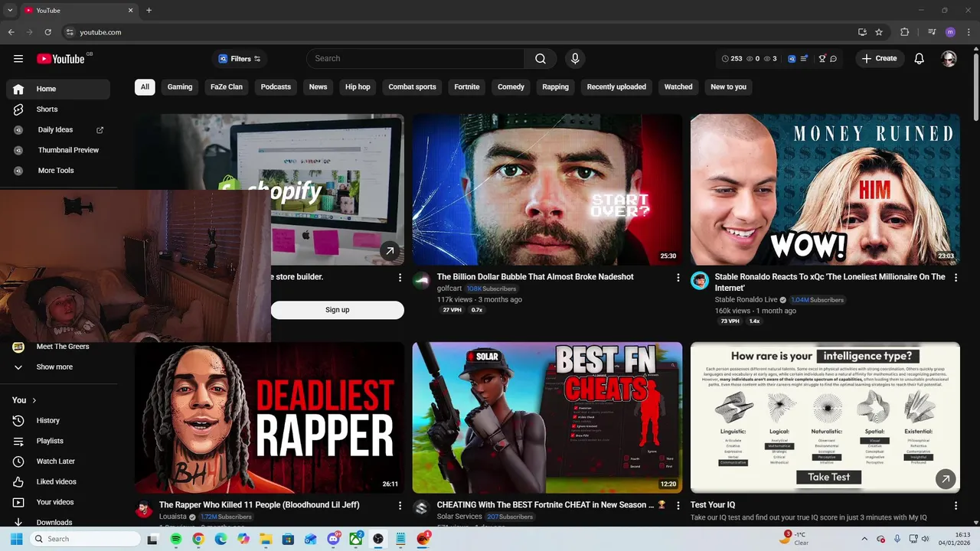Click the Take Test button
The image size is (980, 551).
[828, 477]
